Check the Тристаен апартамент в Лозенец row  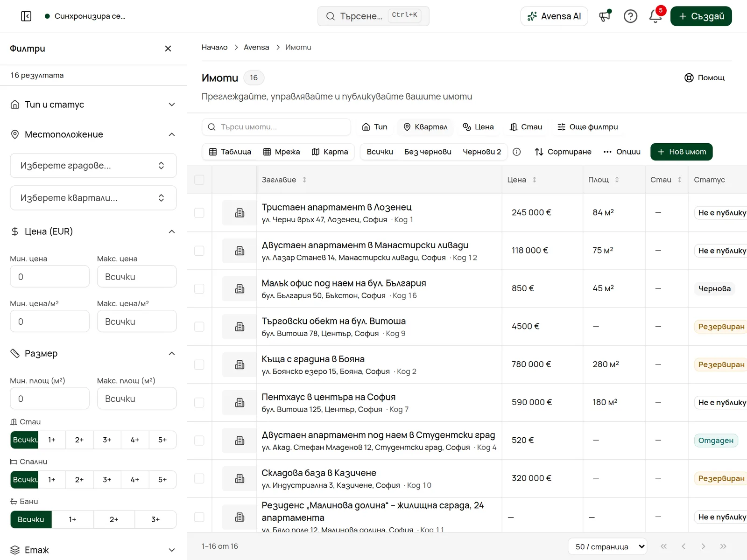[x=199, y=213]
